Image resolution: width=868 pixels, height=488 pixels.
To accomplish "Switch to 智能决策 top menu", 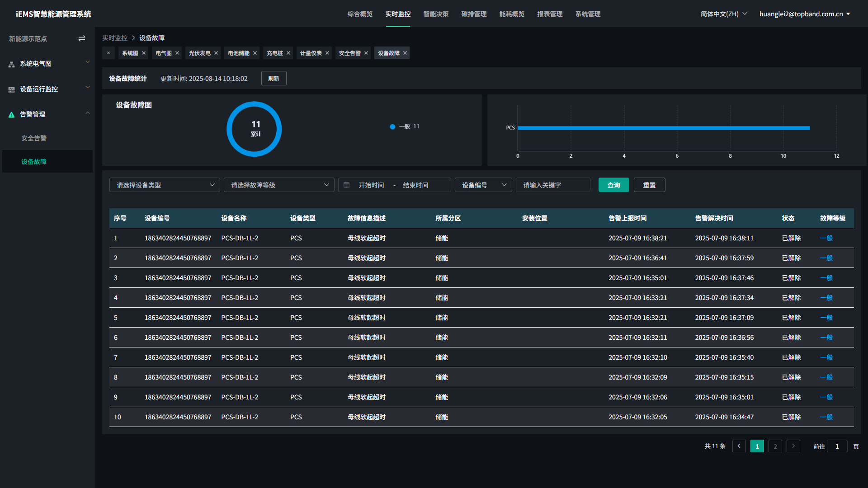I will [436, 14].
